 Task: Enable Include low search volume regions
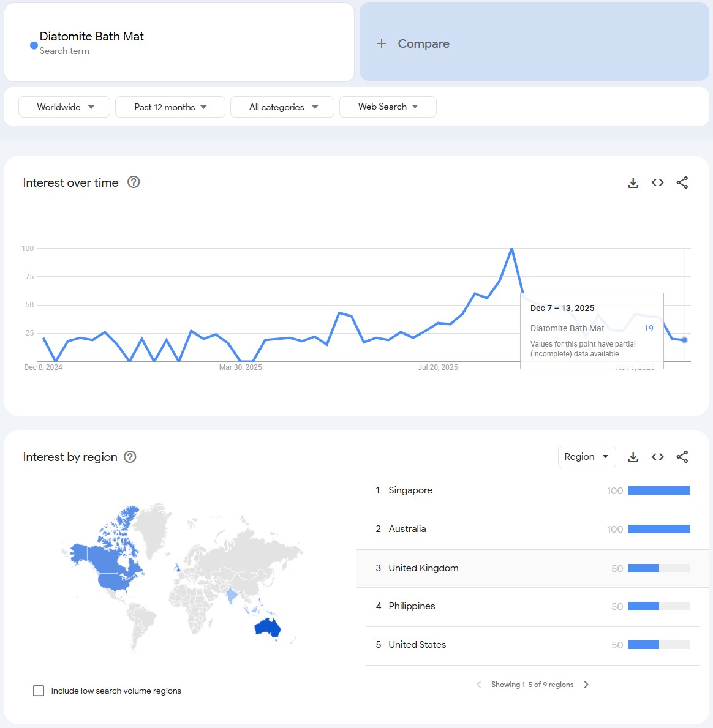click(x=39, y=691)
